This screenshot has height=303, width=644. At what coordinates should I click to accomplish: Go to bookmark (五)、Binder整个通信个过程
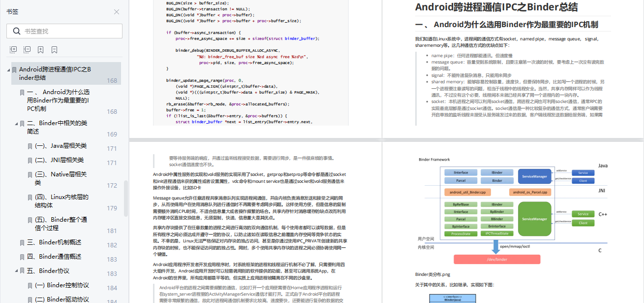61,224
